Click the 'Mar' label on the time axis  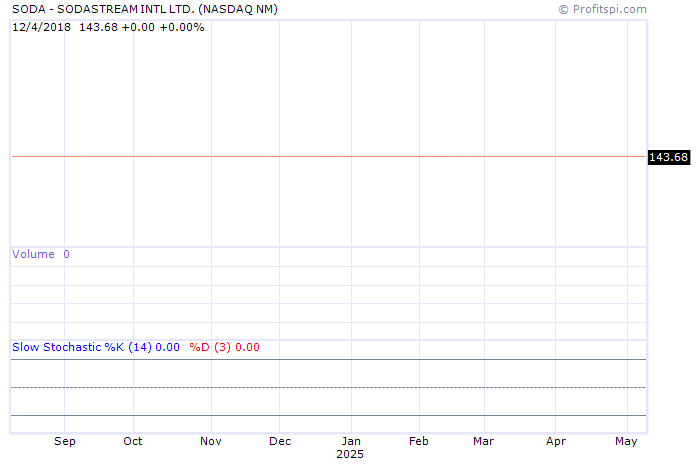pyautogui.click(x=483, y=441)
